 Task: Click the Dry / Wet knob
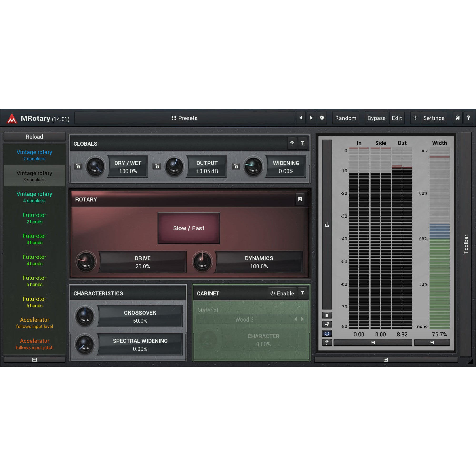click(95, 166)
